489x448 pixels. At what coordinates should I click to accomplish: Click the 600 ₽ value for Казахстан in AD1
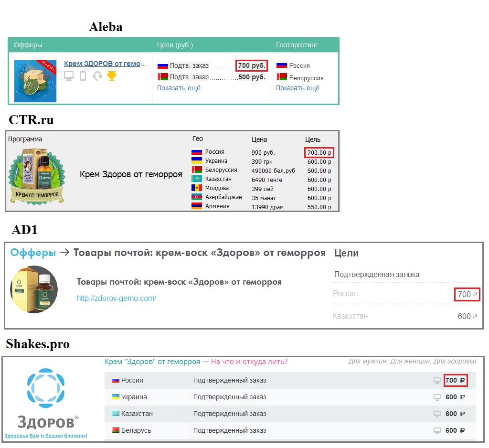[467, 316]
